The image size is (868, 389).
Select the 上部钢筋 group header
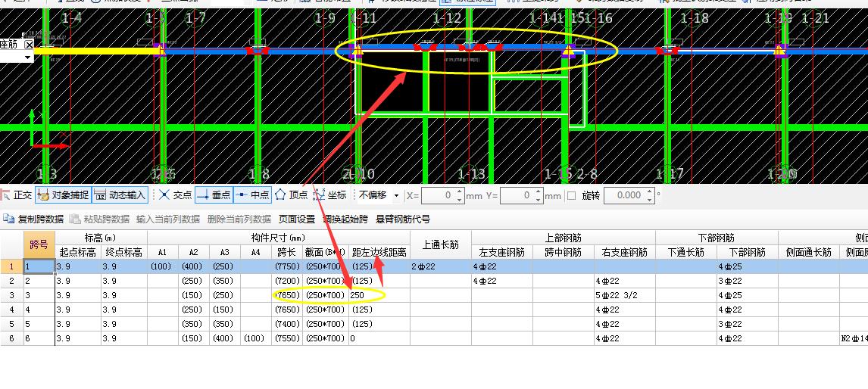(x=564, y=238)
